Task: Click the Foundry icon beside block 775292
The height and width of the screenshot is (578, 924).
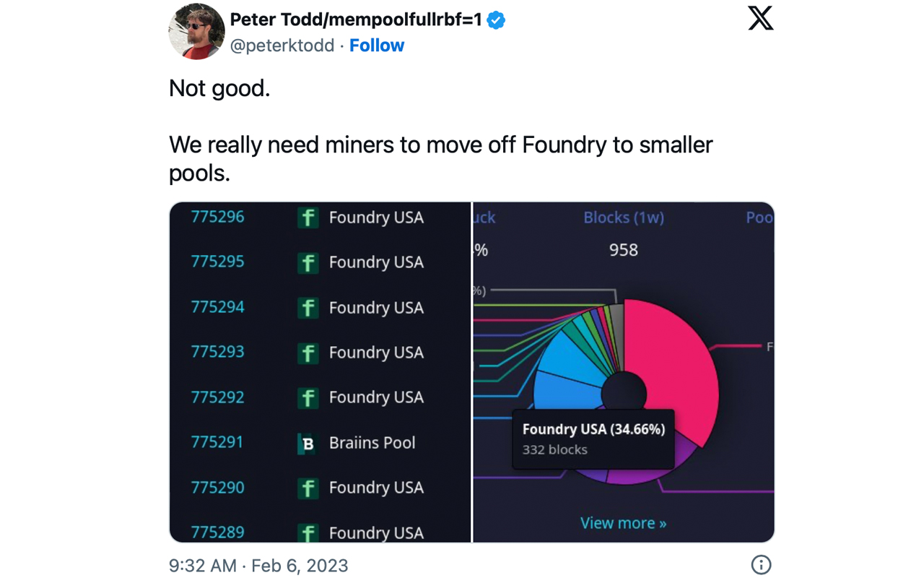Action: [x=308, y=397]
